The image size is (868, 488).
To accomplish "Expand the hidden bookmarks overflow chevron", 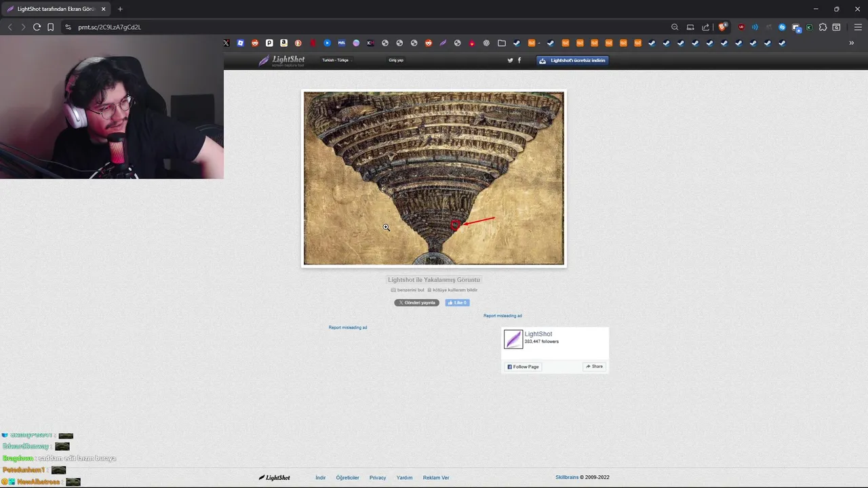I will pyautogui.click(x=852, y=43).
